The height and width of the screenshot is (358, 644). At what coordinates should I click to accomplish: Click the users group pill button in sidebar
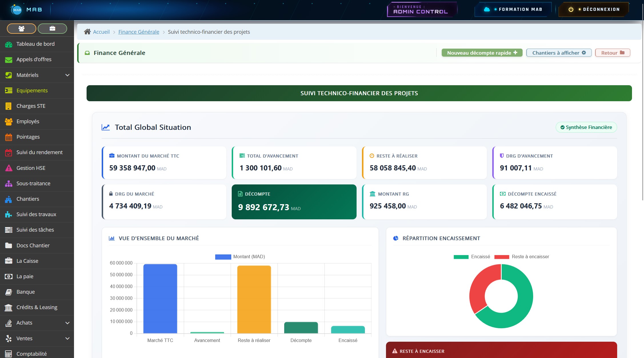21,29
